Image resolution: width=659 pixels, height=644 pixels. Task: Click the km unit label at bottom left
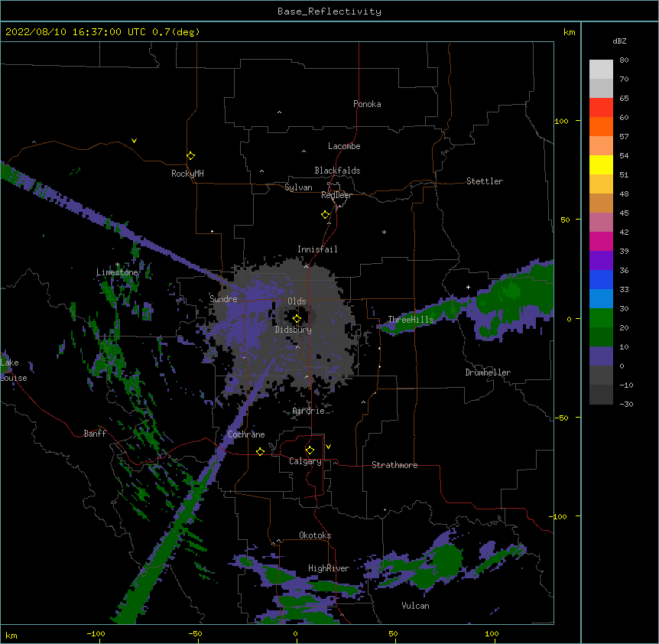coord(11,635)
